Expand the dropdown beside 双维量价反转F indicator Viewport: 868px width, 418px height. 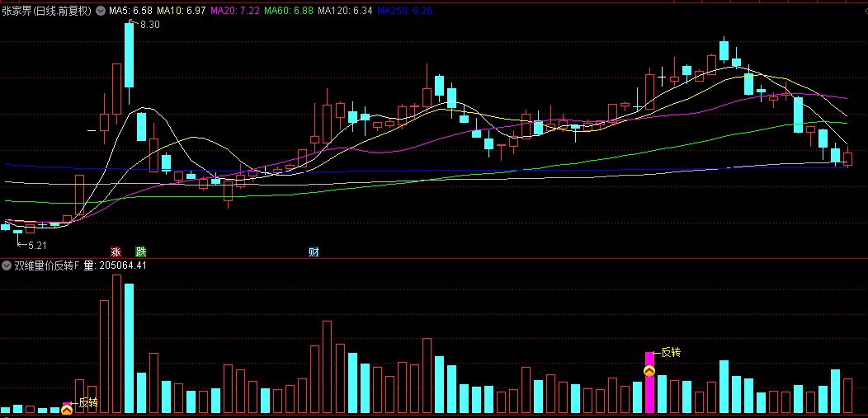7,266
